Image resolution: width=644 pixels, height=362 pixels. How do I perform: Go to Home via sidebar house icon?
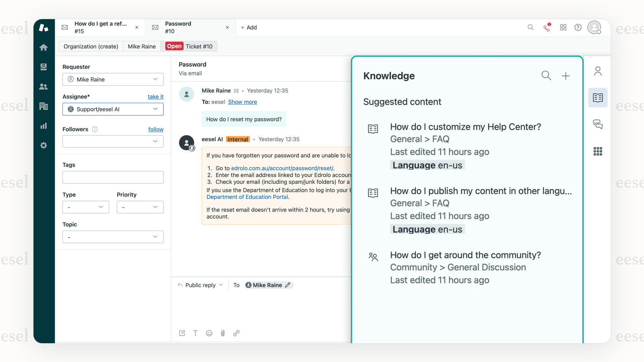tap(44, 47)
